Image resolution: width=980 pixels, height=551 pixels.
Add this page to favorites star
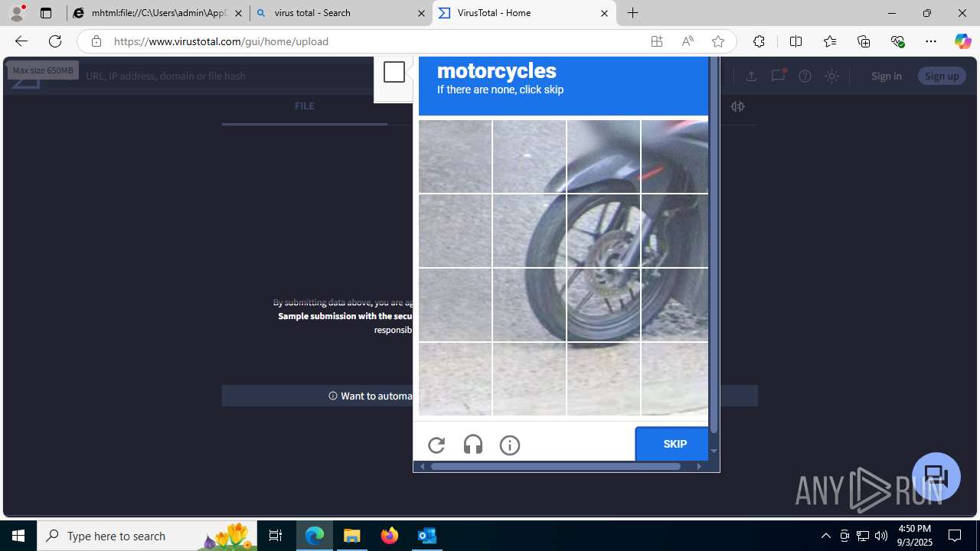pos(718,41)
